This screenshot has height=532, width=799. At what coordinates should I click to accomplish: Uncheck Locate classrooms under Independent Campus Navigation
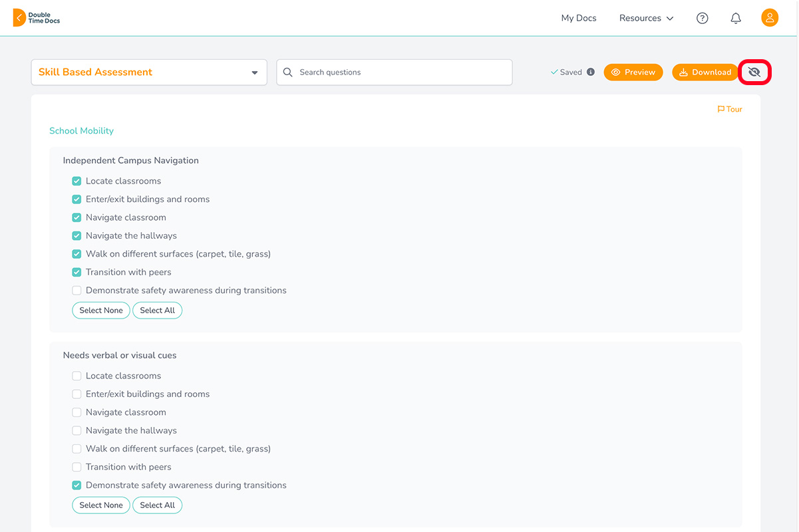point(77,180)
